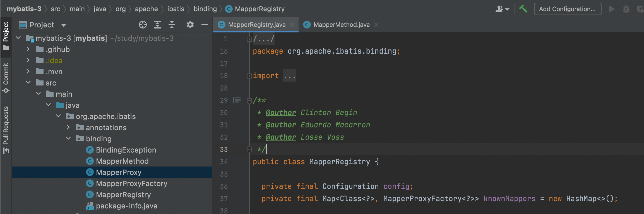This screenshot has height=214, width=644.
Task: Click the Debug bug icon in toolbar
Action: 626,9
